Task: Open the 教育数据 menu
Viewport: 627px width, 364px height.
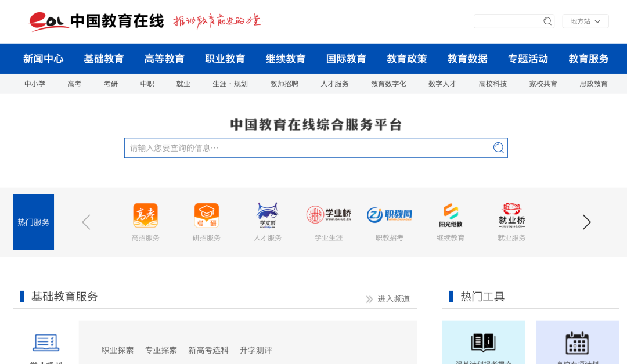Action: coord(467,59)
